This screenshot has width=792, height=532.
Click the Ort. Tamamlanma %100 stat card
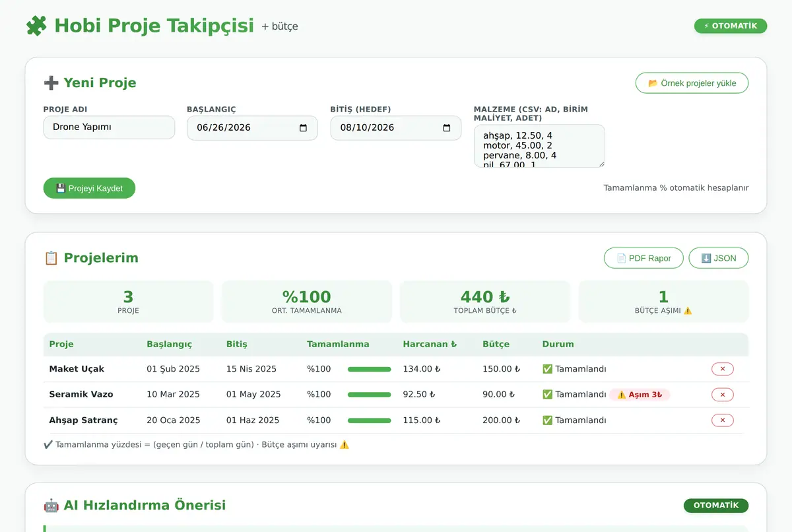click(x=306, y=302)
